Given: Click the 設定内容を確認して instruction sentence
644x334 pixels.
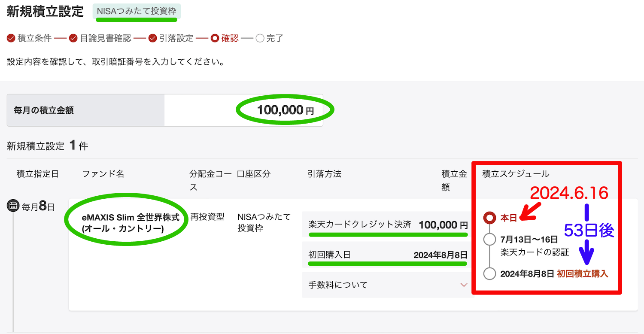Looking at the screenshot, I should pyautogui.click(x=116, y=62).
